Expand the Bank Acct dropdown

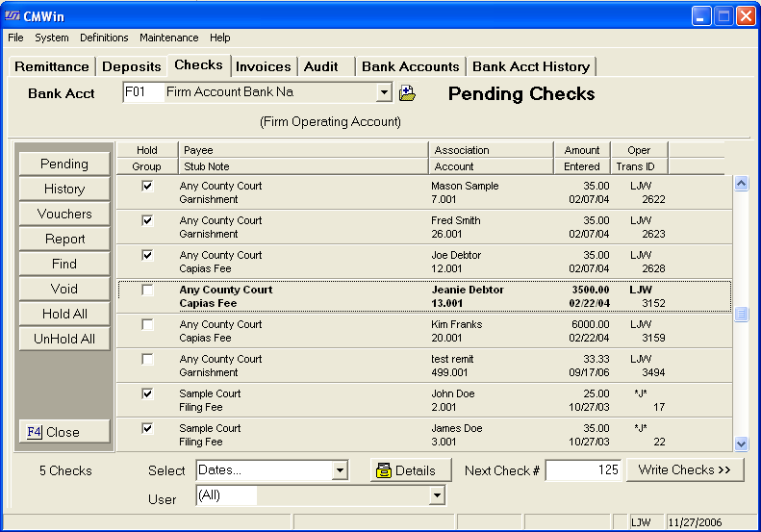(x=384, y=93)
